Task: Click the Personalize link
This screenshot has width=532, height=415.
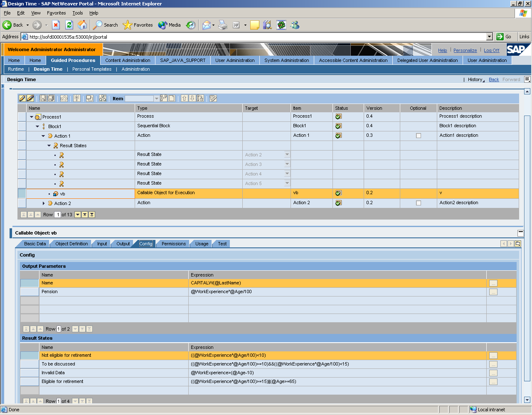Action: pyautogui.click(x=465, y=50)
